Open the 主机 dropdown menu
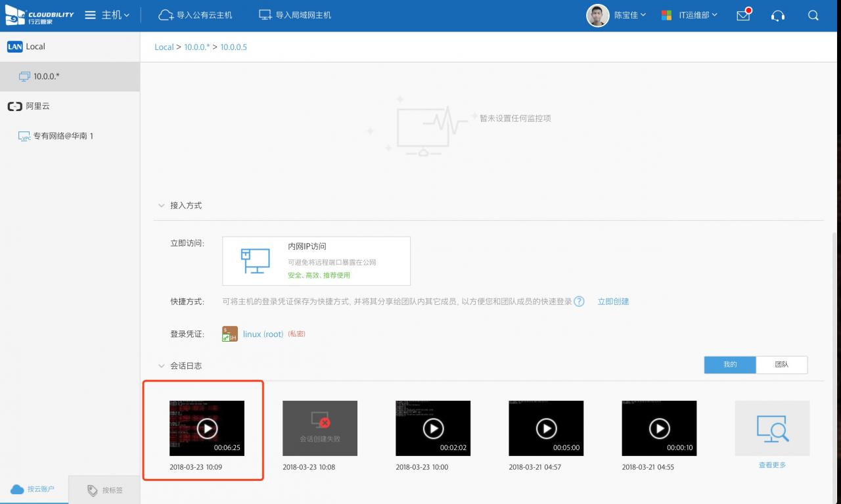 [x=108, y=15]
